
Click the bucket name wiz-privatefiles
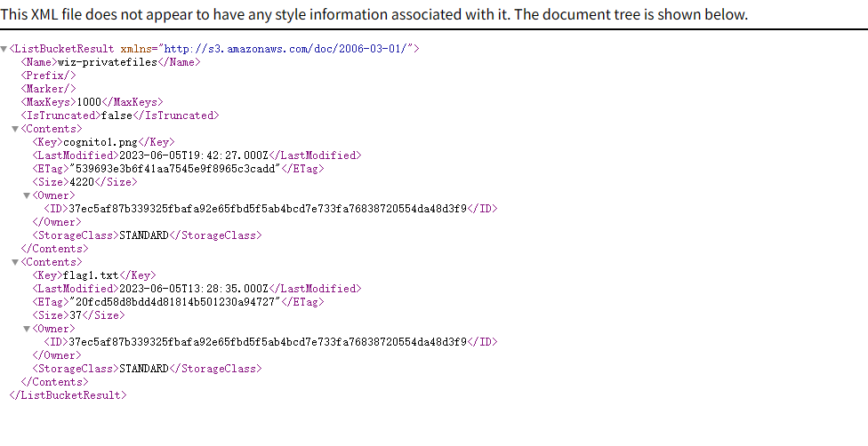108,62
